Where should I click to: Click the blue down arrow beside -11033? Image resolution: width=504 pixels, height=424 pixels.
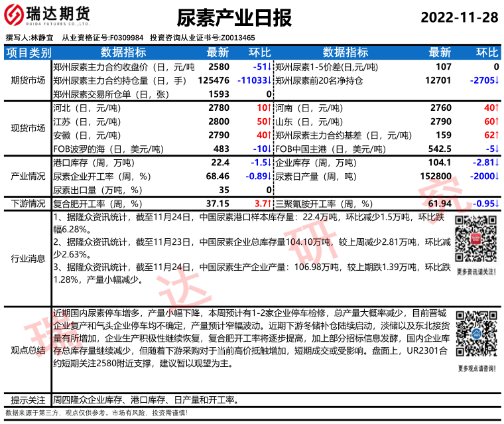tap(269, 80)
